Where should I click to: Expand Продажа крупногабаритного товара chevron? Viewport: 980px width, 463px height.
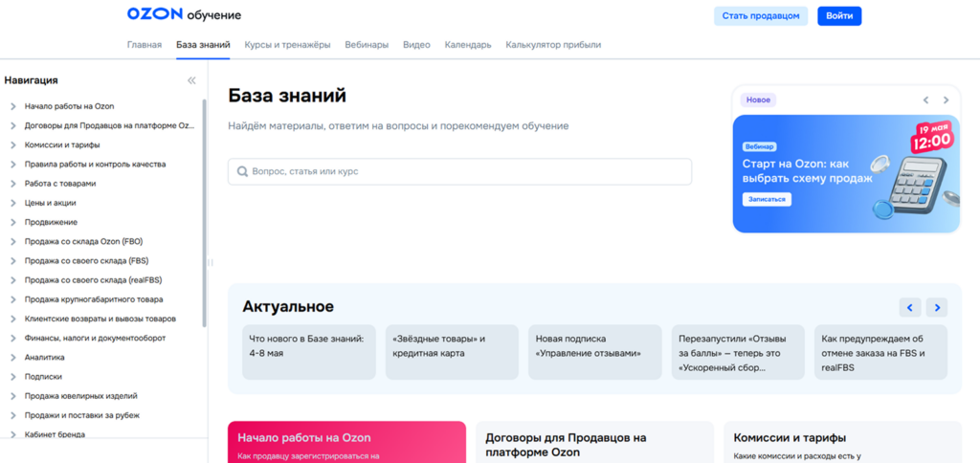[13, 299]
